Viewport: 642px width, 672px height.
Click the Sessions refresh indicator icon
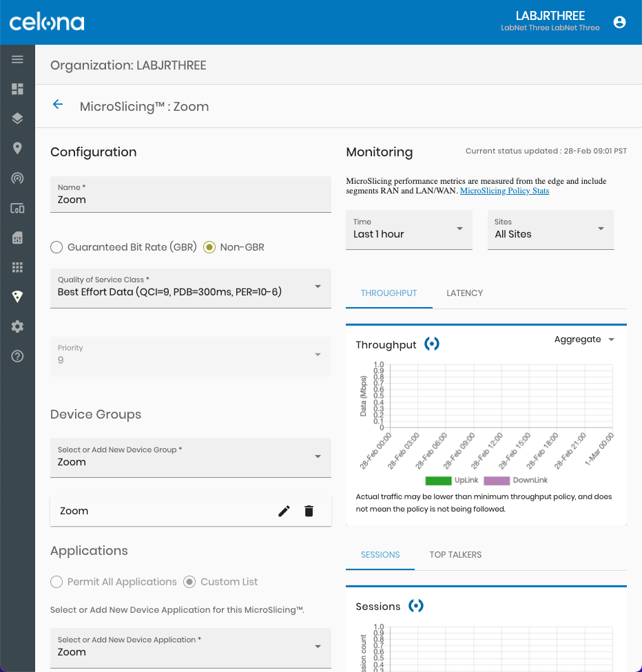pyautogui.click(x=416, y=606)
